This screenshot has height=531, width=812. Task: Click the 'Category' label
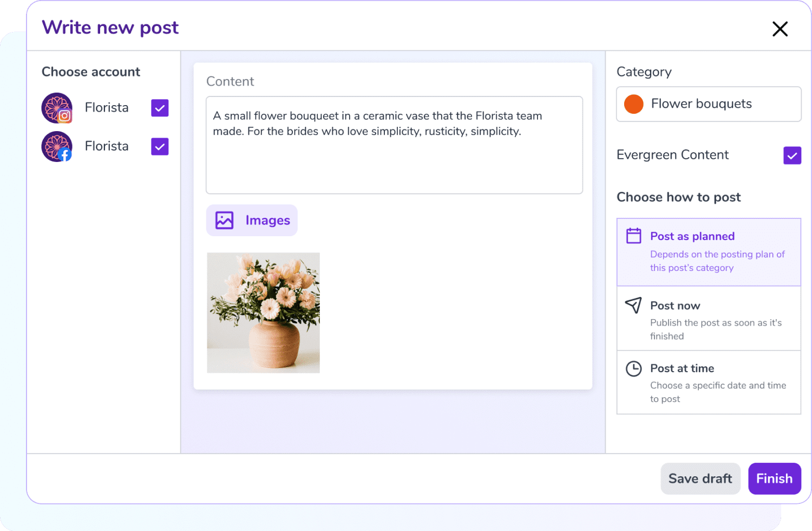[644, 72]
